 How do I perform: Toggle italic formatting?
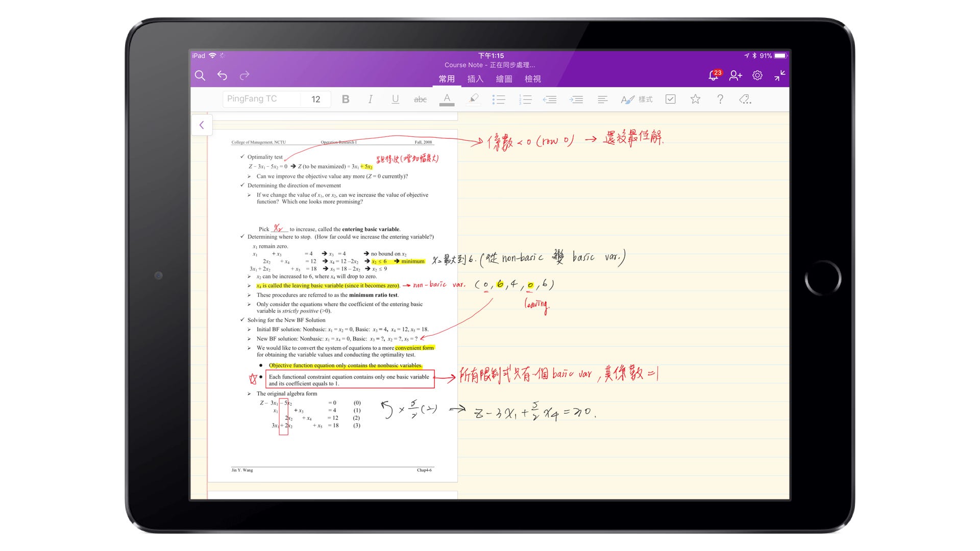pos(370,99)
